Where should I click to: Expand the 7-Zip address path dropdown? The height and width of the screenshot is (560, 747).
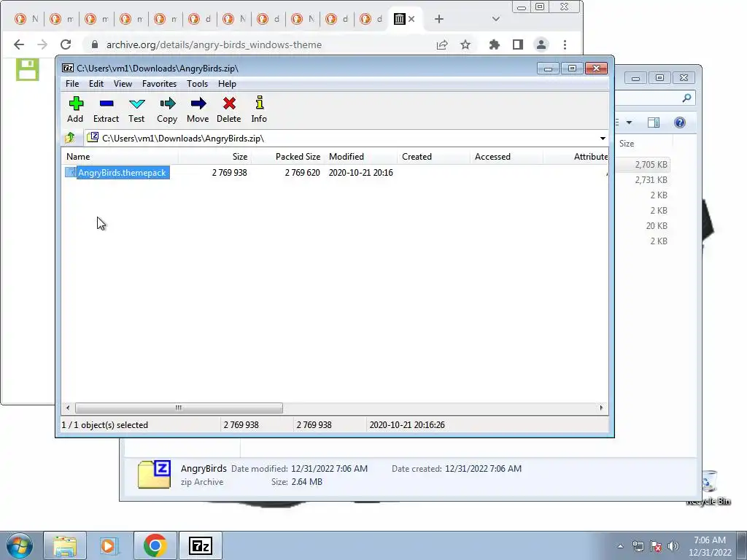point(603,139)
